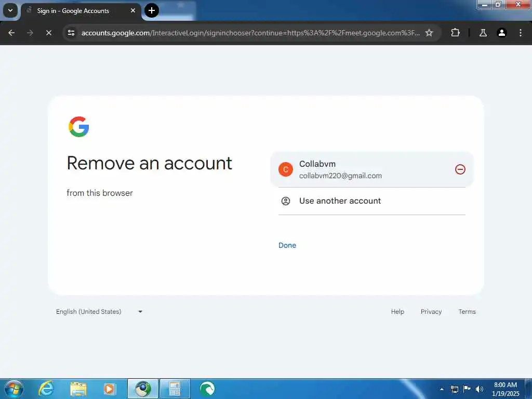Click the volume speaker tray icon
This screenshot has height=399, width=532.
[x=480, y=389]
